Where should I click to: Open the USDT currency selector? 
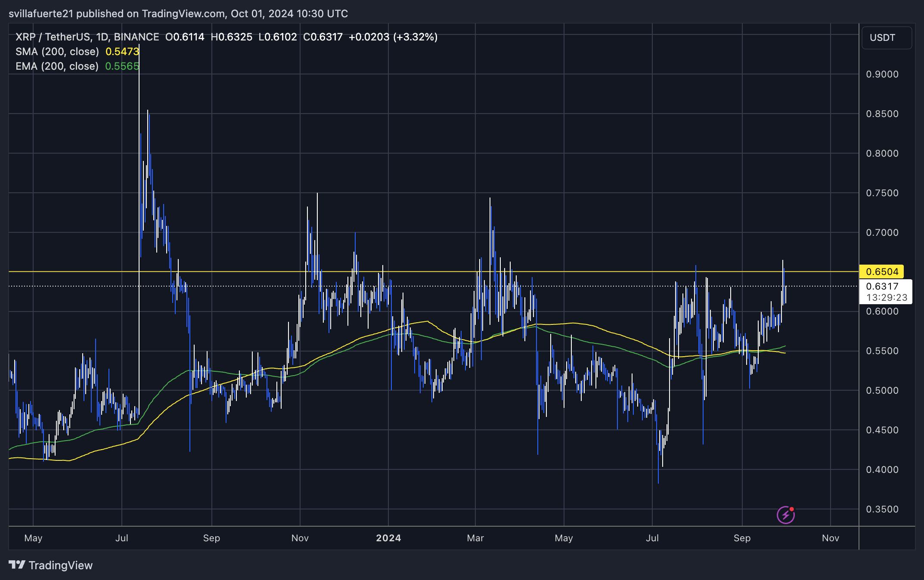click(x=886, y=38)
